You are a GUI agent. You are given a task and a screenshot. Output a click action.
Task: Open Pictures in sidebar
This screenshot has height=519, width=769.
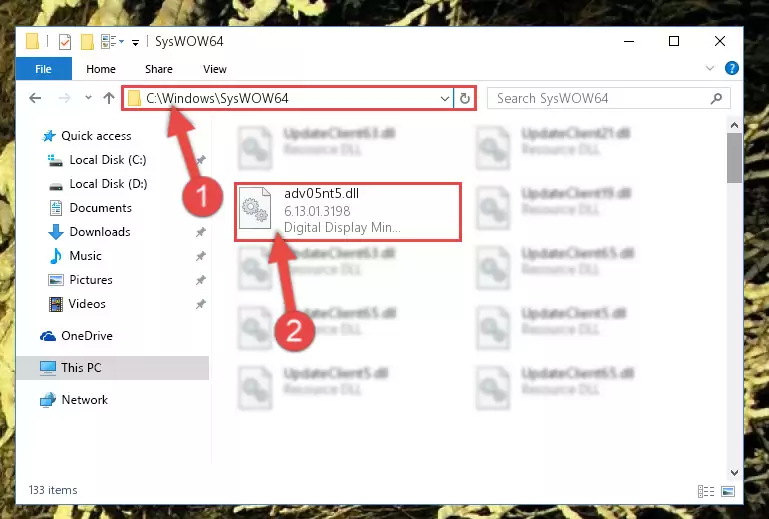pyautogui.click(x=80, y=280)
